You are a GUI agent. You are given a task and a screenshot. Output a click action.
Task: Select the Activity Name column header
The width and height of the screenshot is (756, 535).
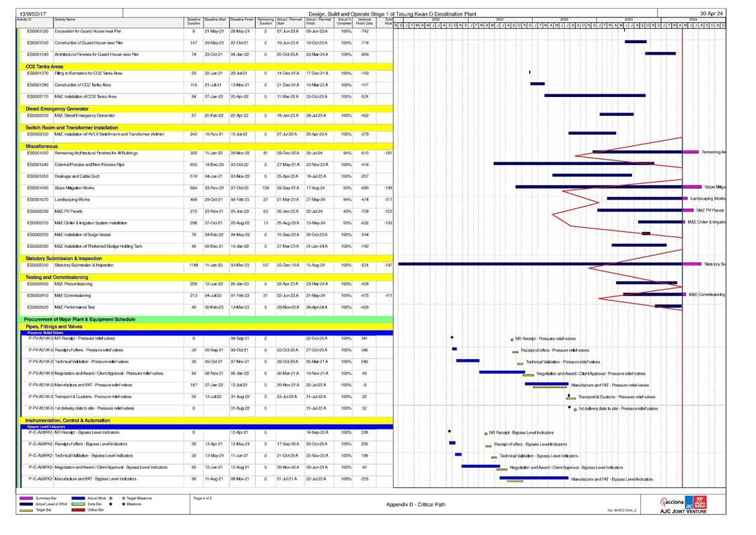65,20
